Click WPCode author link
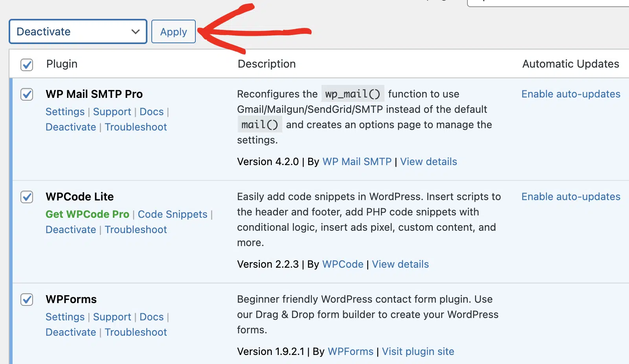This screenshot has height=364, width=629. pyautogui.click(x=343, y=264)
